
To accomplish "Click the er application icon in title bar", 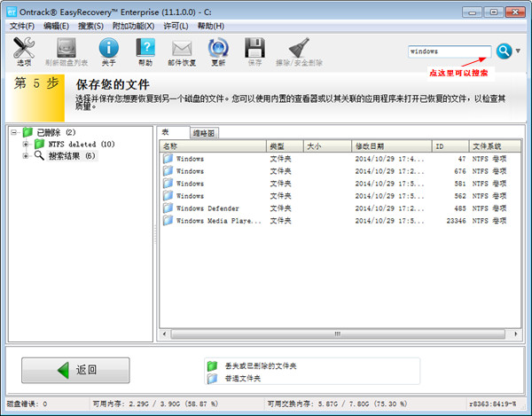I will click(12, 12).
